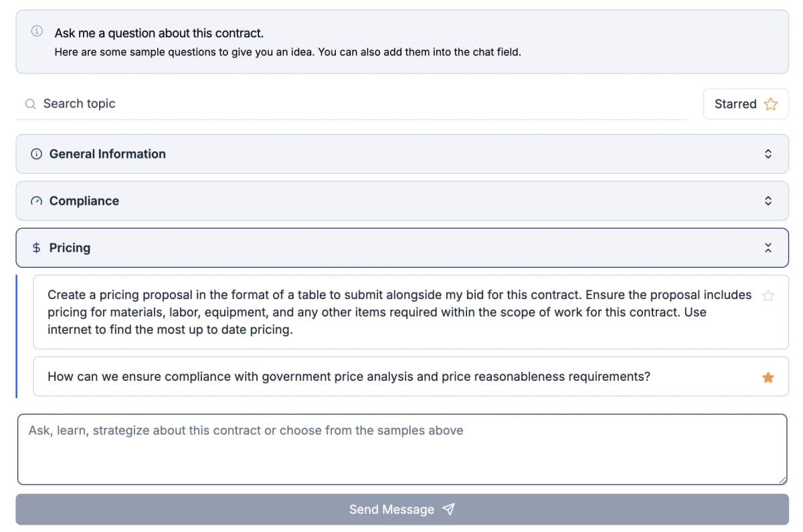Click the magnifying glass search icon
This screenshot has width=803, height=532.
pyautogui.click(x=29, y=104)
